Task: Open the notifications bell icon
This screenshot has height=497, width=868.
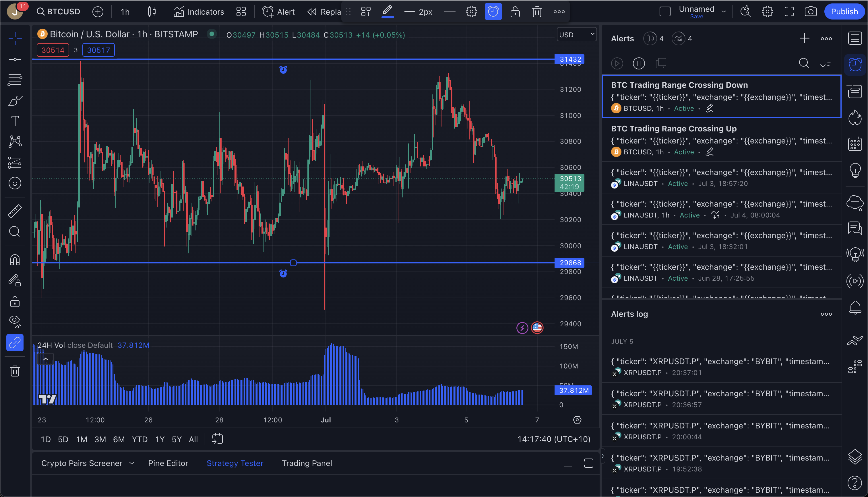Action: [855, 308]
